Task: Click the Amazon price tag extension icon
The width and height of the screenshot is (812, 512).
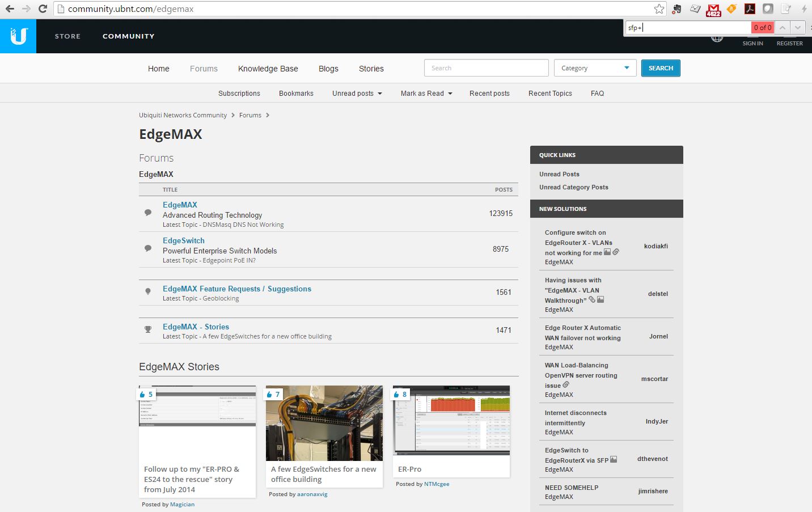Action: (x=731, y=9)
